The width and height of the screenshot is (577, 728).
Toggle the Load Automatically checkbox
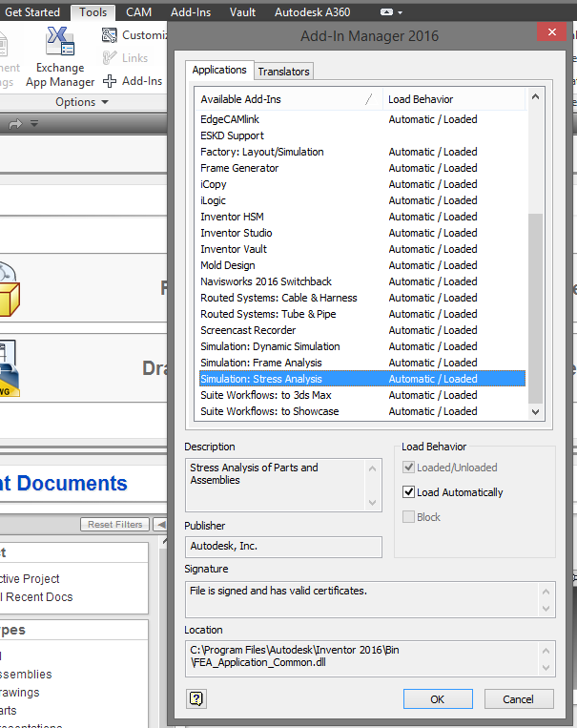(x=408, y=491)
